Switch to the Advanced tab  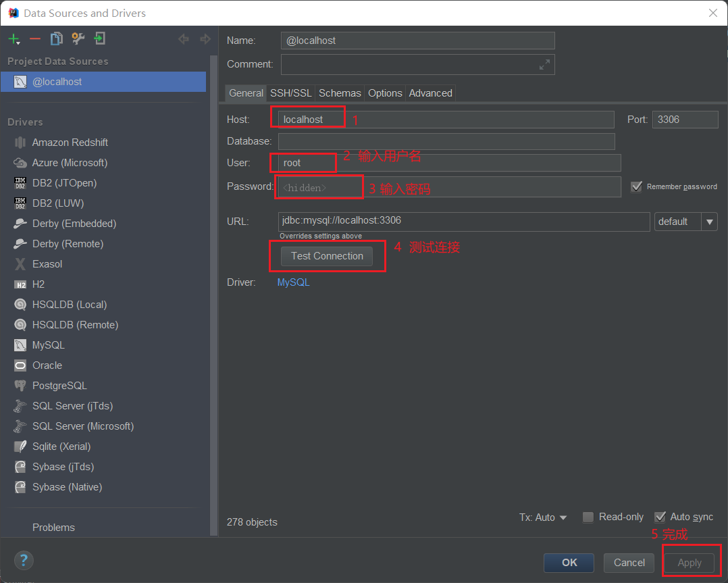click(x=430, y=93)
